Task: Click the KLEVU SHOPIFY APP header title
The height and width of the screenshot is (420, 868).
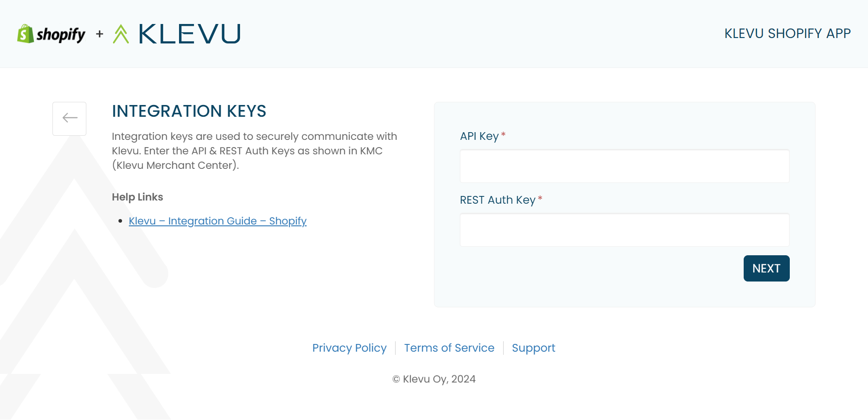Action: (788, 33)
